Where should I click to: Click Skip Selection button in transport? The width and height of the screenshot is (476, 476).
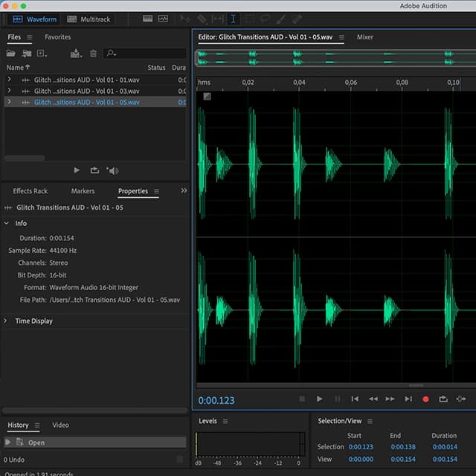(461, 399)
